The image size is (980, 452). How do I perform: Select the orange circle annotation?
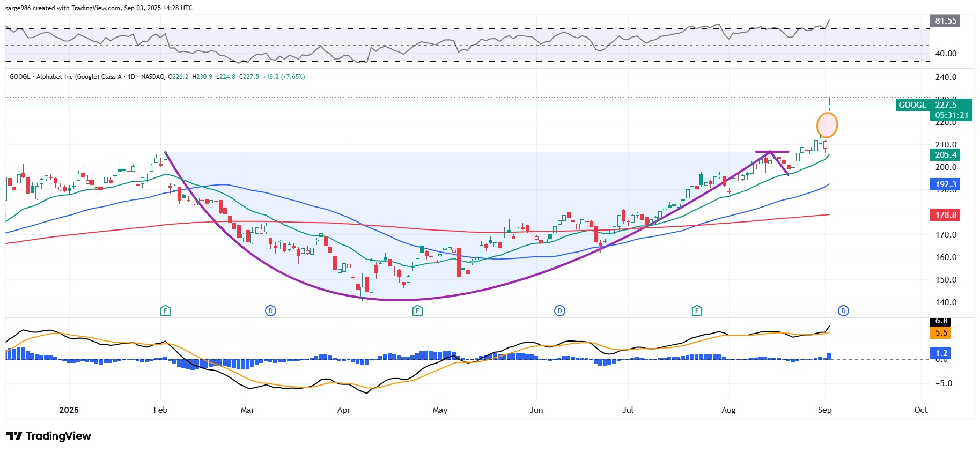(827, 125)
